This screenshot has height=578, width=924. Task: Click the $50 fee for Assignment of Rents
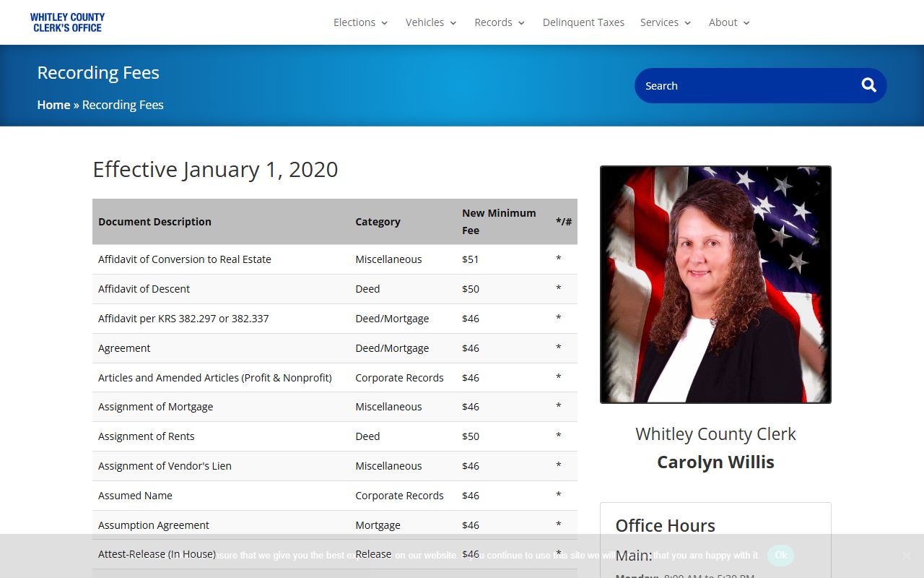471,436
